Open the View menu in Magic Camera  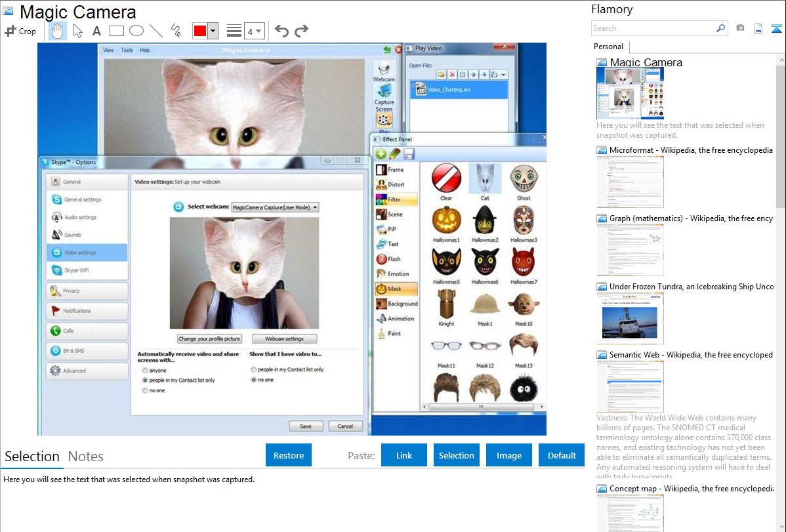108,50
